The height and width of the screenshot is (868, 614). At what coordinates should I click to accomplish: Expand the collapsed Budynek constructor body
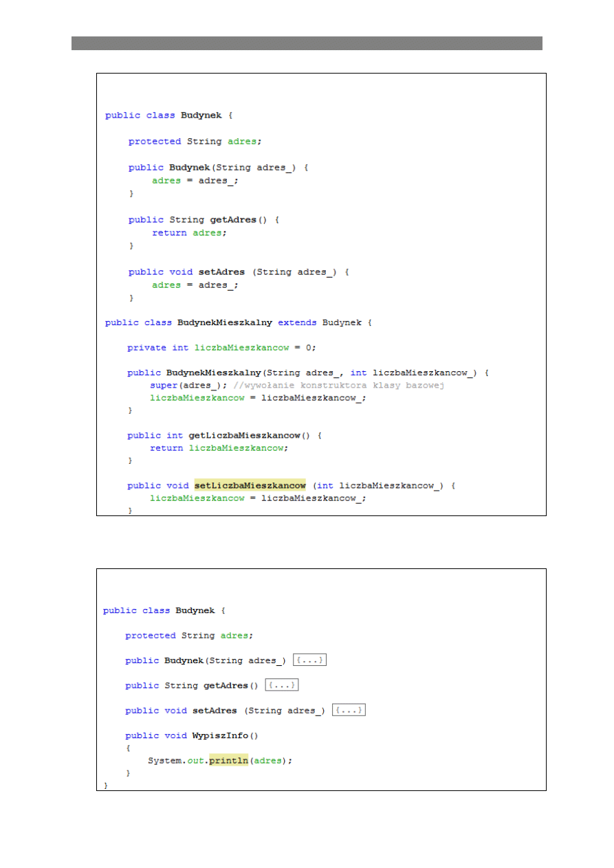point(309,660)
